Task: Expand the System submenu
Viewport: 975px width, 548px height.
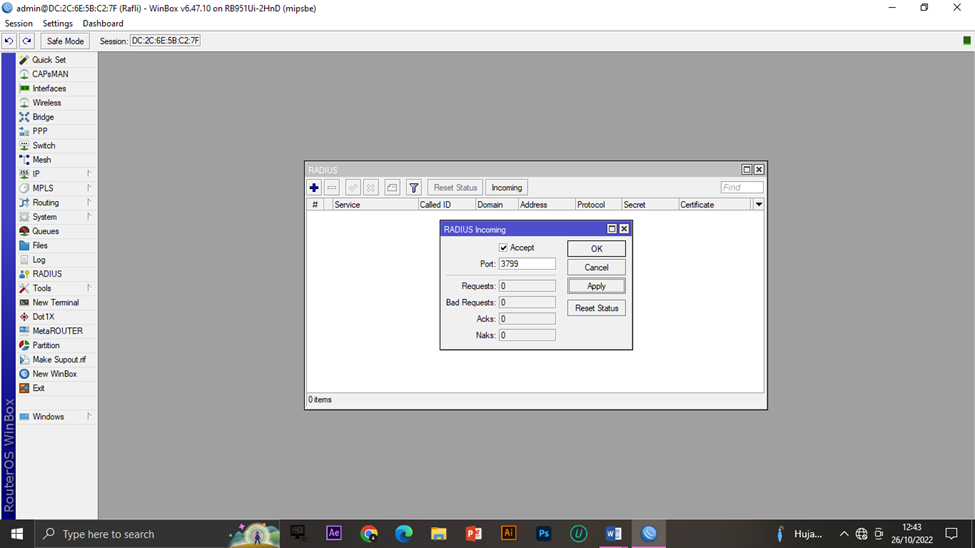Action: pyautogui.click(x=56, y=216)
